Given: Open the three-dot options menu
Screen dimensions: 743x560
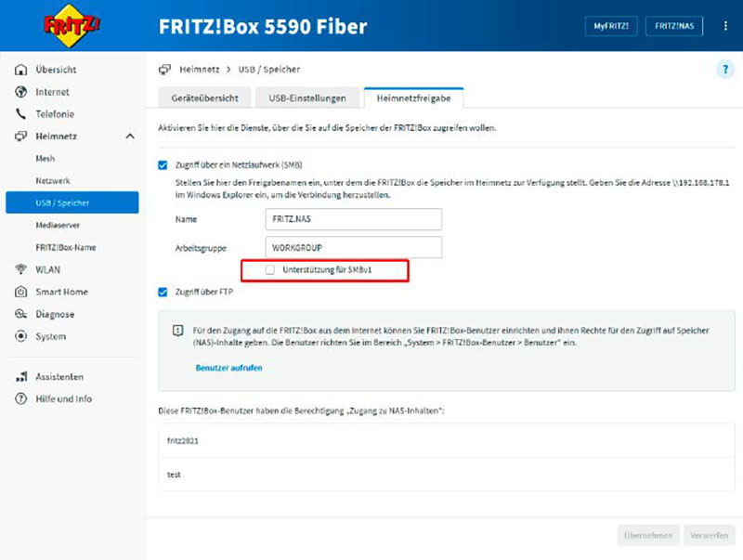Looking at the screenshot, I should (725, 26).
